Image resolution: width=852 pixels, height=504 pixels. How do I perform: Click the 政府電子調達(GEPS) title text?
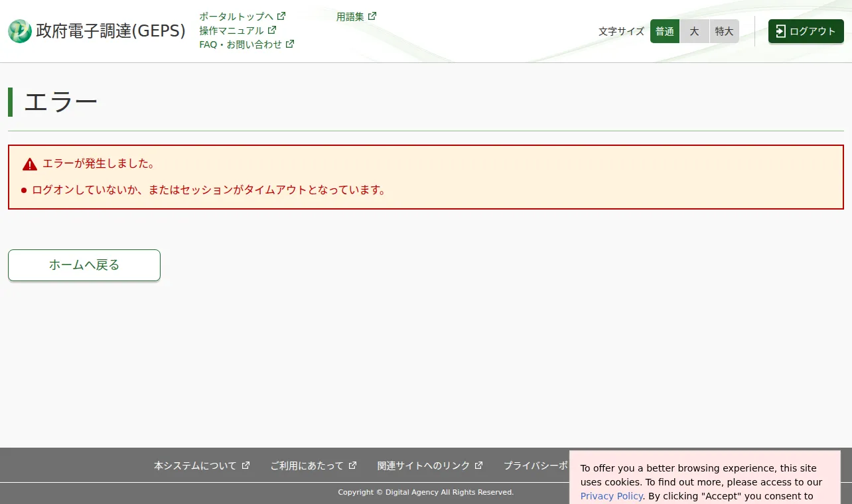[111, 31]
